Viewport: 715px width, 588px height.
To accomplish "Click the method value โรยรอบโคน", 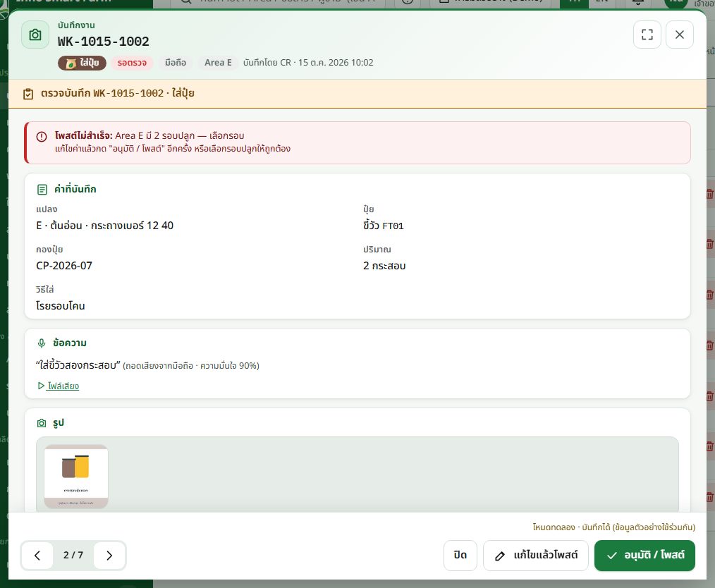I will pyautogui.click(x=61, y=306).
